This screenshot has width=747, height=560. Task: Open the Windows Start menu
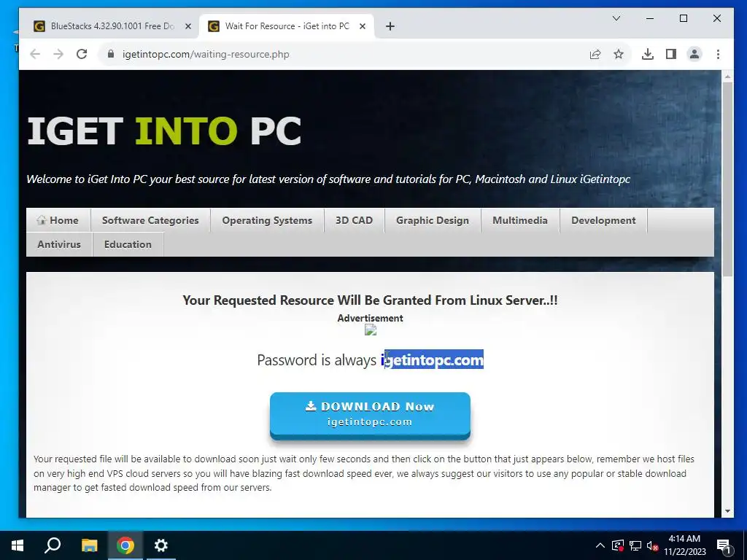click(18, 545)
